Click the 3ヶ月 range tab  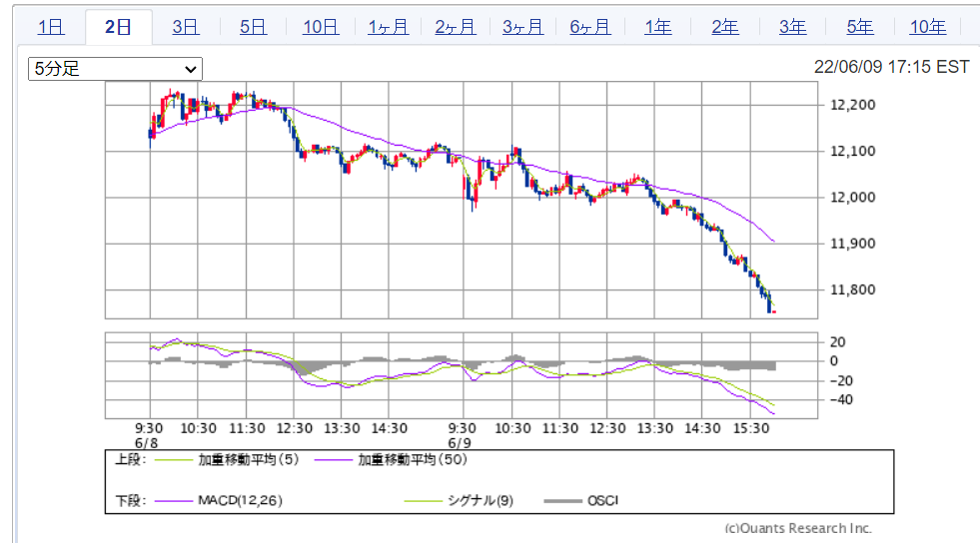(522, 27)
